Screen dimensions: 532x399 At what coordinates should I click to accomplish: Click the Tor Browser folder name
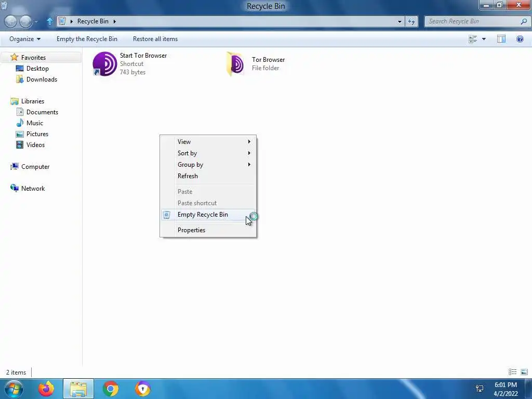pos(268,60)
